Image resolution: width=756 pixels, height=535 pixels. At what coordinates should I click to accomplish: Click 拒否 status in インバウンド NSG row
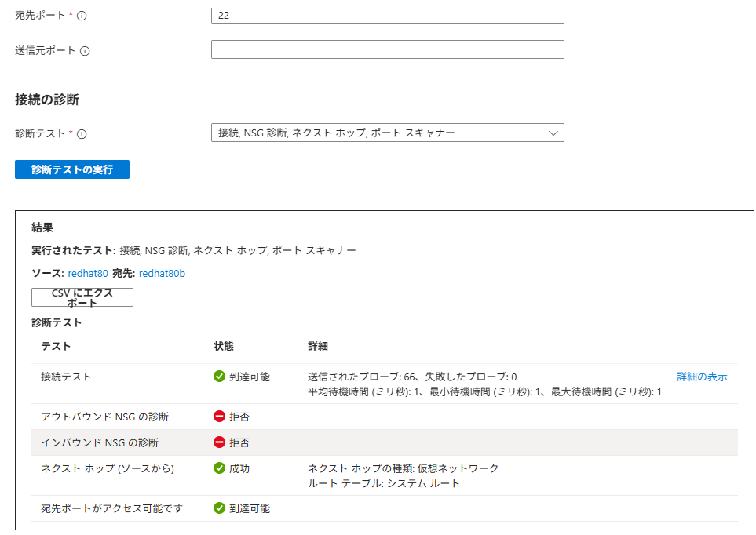coord(239,442)
